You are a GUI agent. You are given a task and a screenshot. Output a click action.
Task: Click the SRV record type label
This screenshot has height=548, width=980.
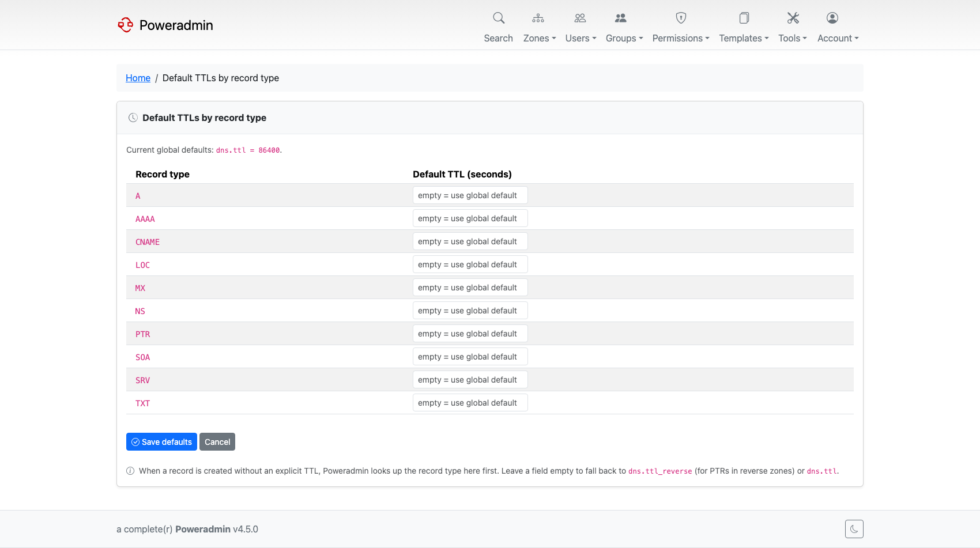pos(142,380)
